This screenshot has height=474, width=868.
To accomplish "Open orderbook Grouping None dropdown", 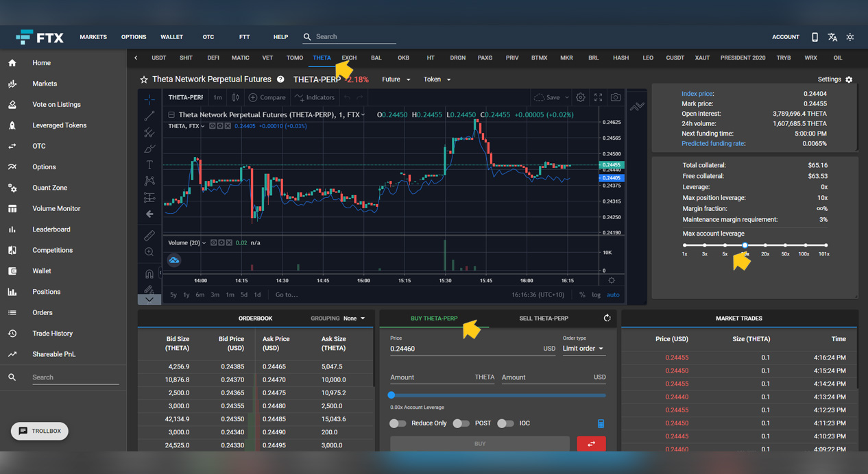I will [x=354, y=319].
